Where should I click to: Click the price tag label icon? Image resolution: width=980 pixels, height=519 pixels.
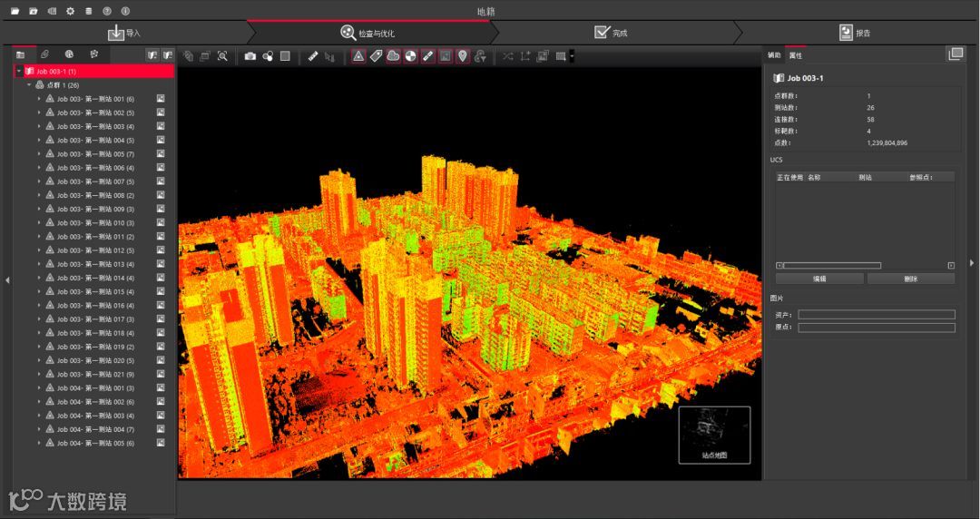[376, 56]
